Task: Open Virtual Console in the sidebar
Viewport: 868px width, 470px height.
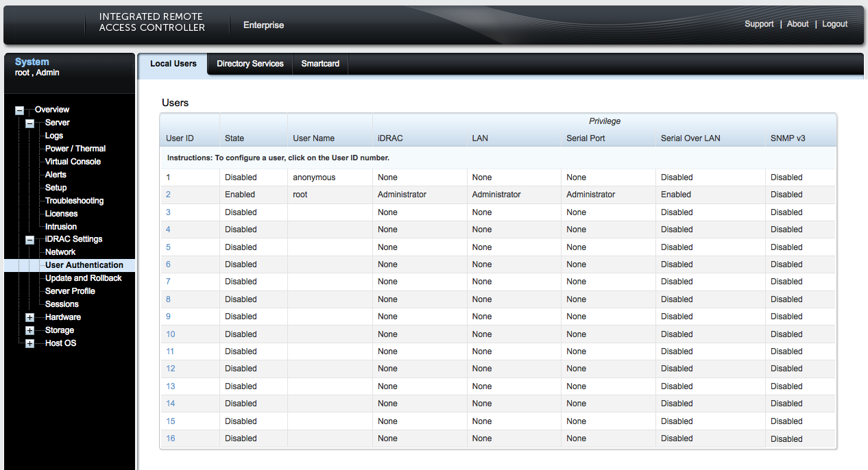Action: pos(73,162)
